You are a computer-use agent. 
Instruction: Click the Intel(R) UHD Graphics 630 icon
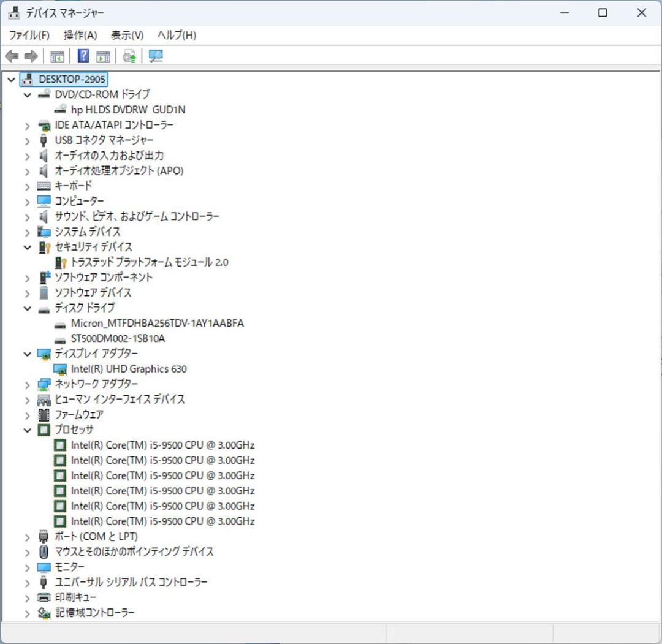pos(61,369)
